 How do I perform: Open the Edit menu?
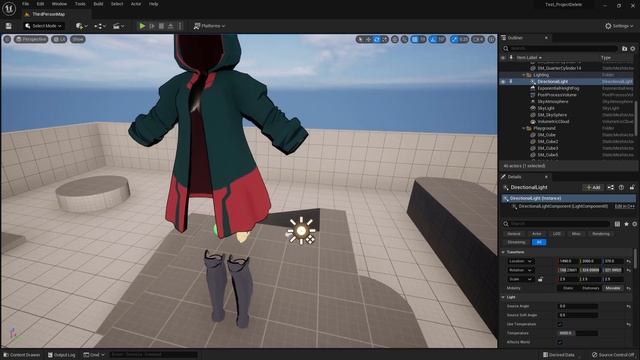[x=40, y=4]
